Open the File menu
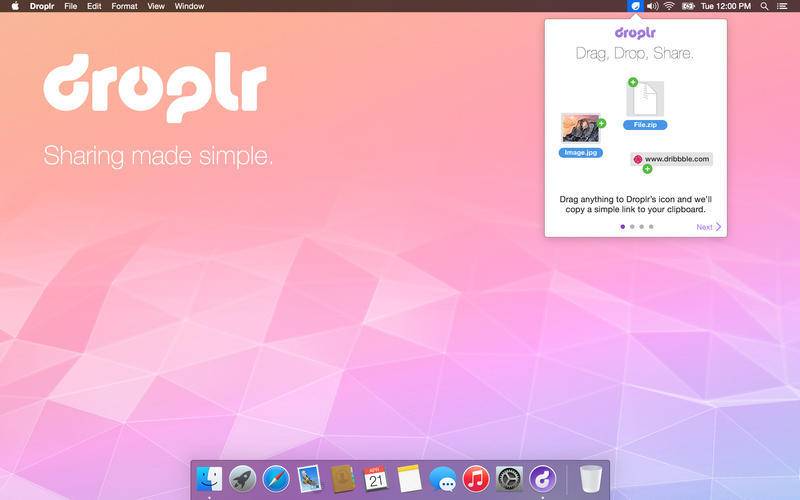 [x=71, y=6]
